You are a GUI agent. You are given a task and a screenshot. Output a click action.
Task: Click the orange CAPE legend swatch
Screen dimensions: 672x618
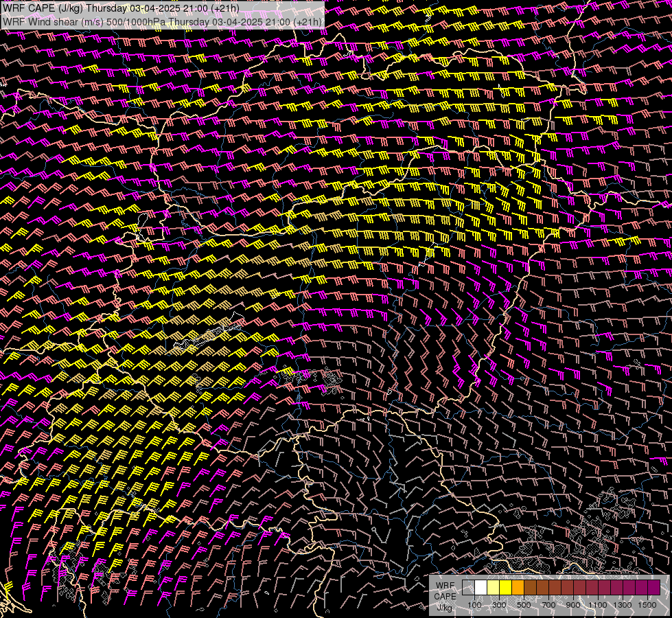518,587
